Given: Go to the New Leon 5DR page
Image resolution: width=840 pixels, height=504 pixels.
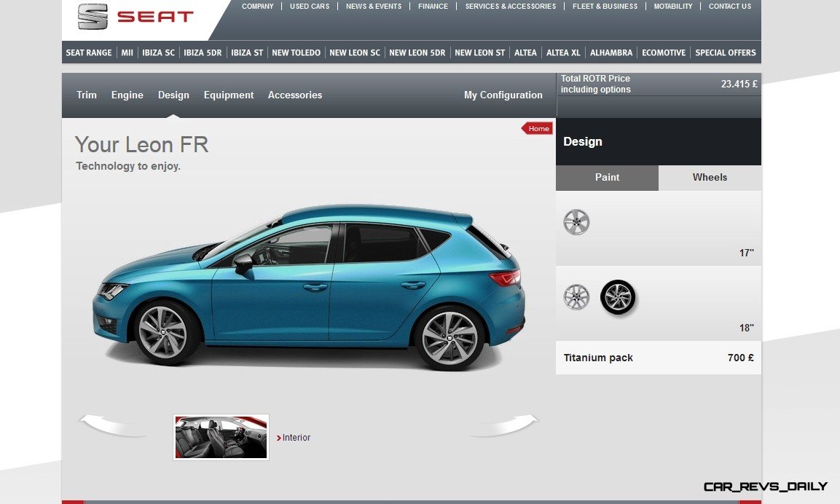Looking at the screenshot, I should click(417, 52).
